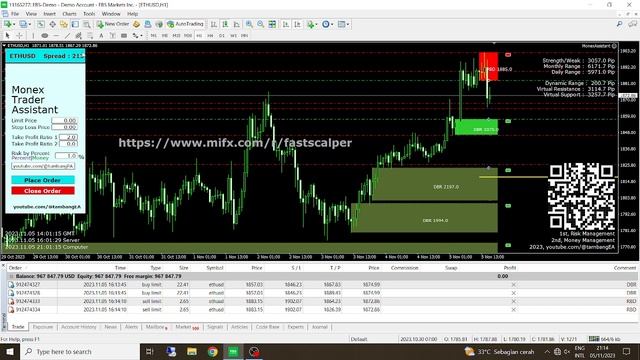This screenshot has width=640, height=360.
Task: Switch timeframe to M1
Action: pos(153,36)
